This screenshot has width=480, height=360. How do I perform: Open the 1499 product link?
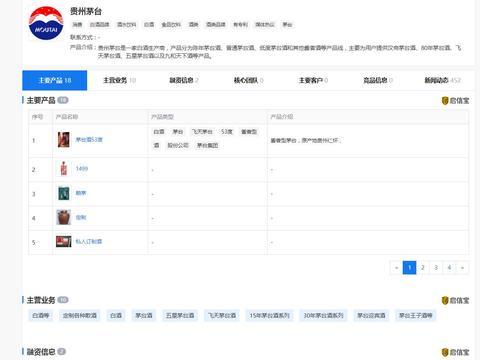click(82, 169)
